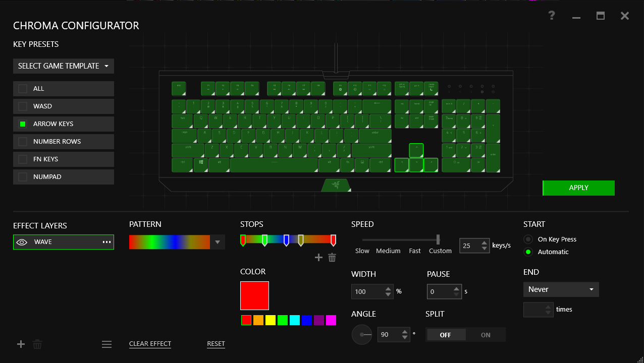
Task: Click the Width percentage input field
Action: [367, 291]
